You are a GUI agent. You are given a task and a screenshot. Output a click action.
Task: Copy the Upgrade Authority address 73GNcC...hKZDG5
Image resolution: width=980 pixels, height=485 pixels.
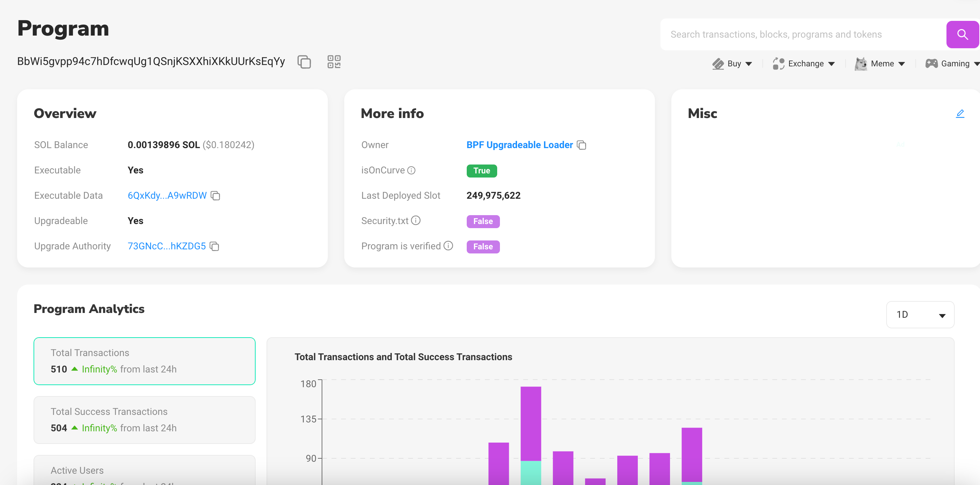pyautogui.click(x=215, y=246)
